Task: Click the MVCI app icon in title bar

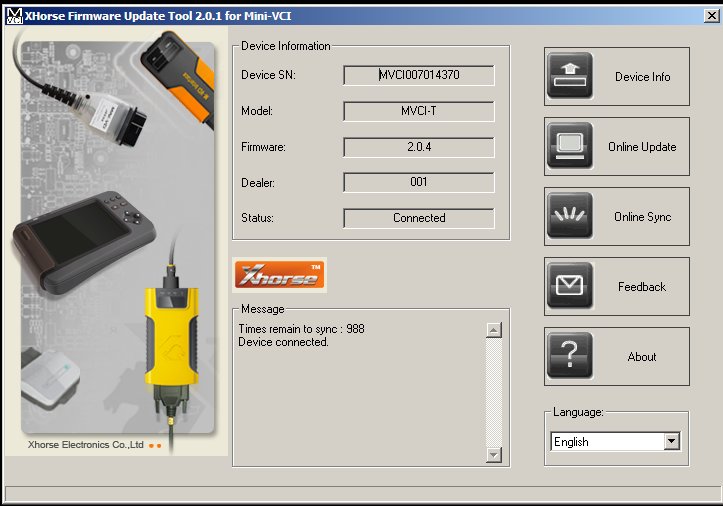Action: point(14,16)
